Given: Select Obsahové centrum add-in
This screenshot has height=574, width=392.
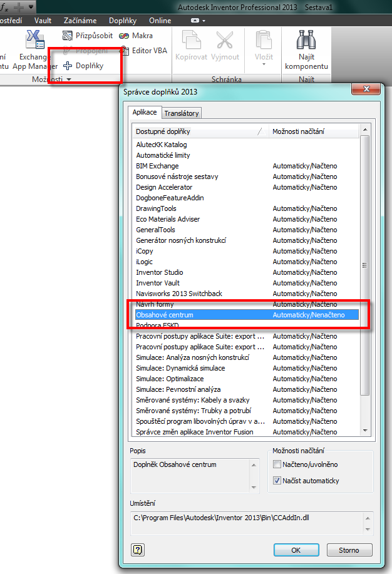Looking at the screenshot, I should 246,315.
